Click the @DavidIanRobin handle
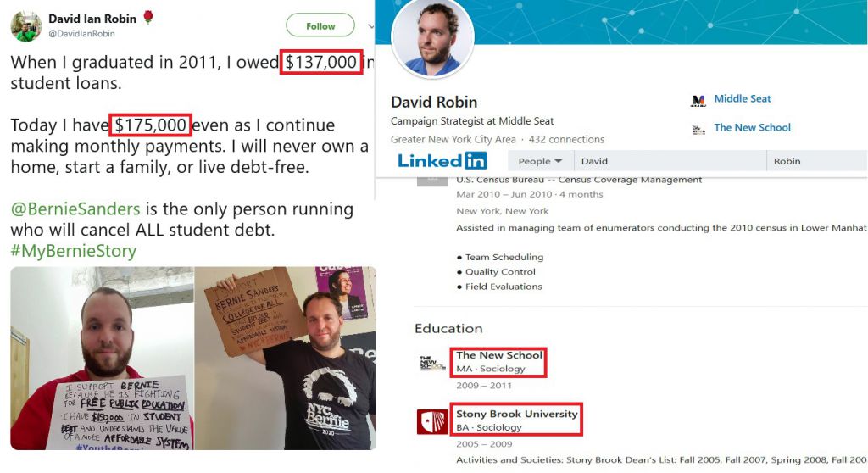 (81, 33)
